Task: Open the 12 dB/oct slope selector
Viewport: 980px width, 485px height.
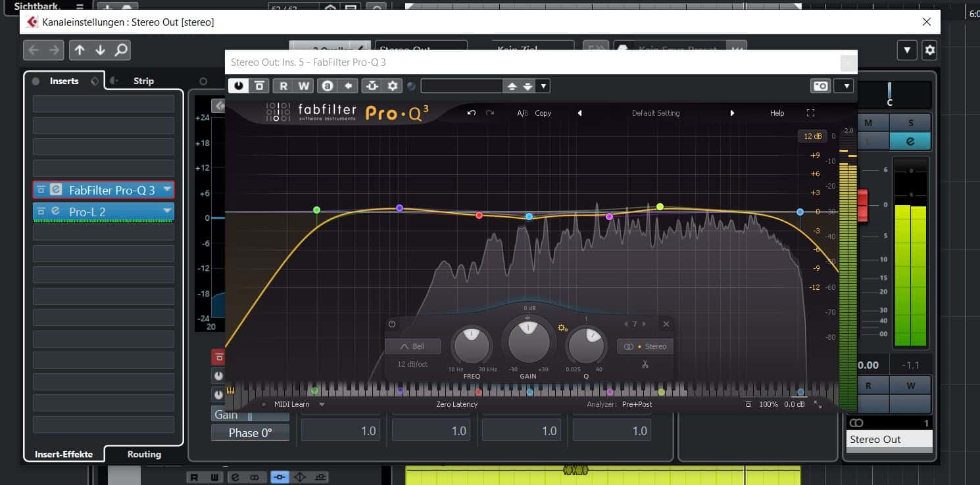Action: click(x=413, y=364)
